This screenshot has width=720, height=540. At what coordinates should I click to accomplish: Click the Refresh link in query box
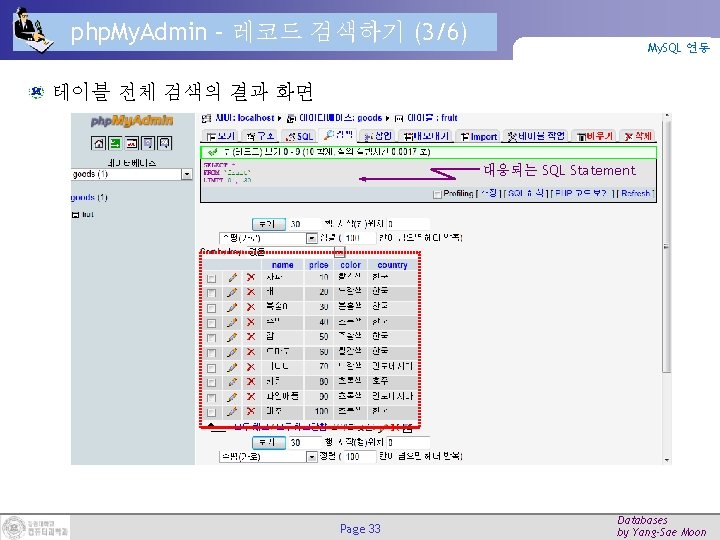click(636, 193)
